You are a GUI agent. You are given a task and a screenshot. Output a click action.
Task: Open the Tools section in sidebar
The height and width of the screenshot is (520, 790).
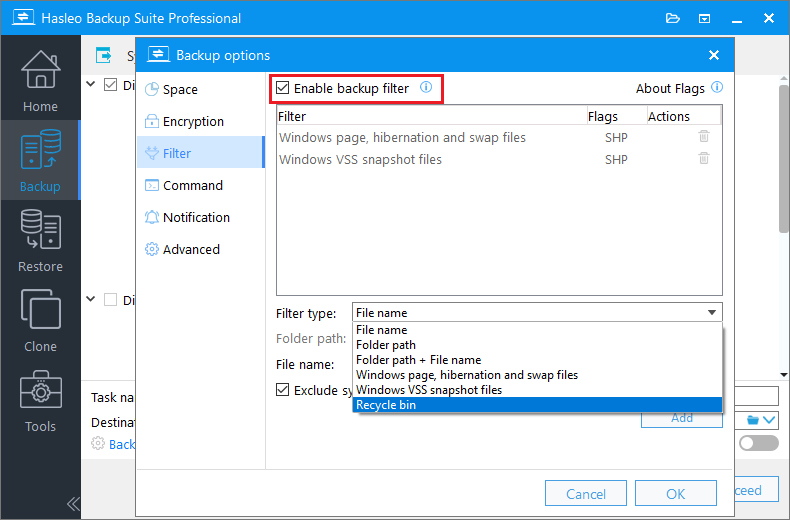pyautogui.click(x=40, y=401)
